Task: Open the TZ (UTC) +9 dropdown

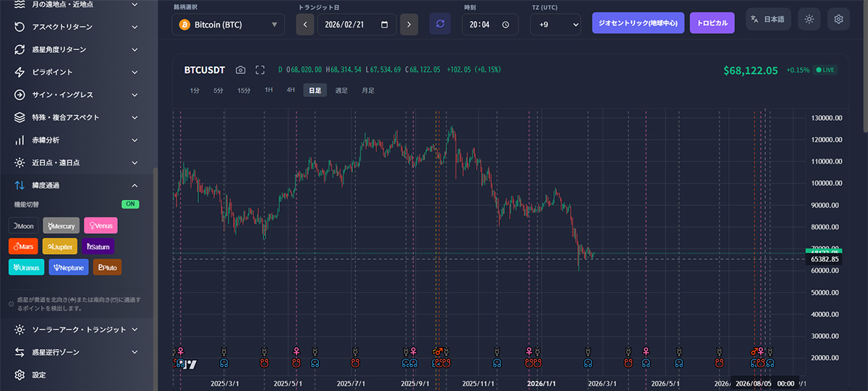Action: [556, 25]
